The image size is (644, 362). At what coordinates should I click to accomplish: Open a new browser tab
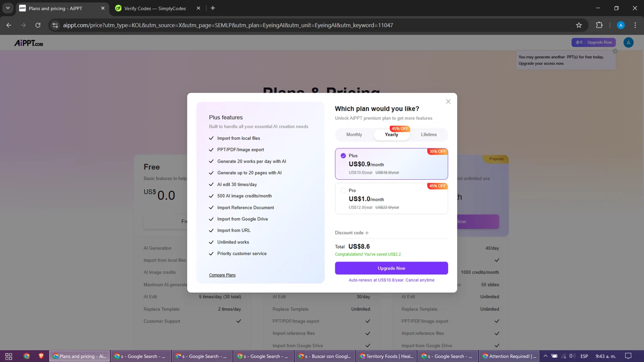click(x=213, y=8)
